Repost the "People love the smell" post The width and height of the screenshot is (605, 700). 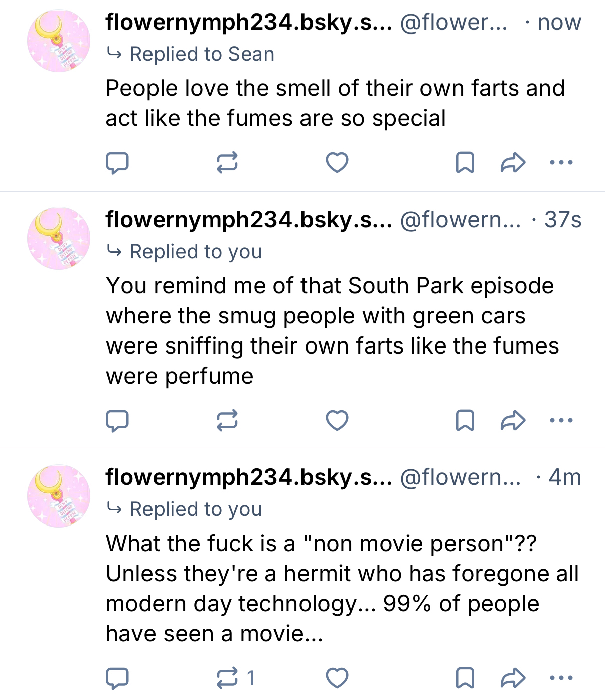227,163
